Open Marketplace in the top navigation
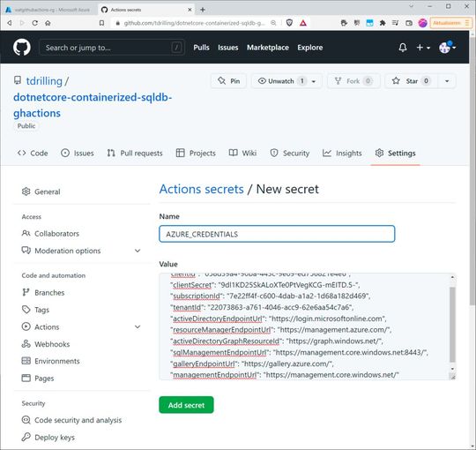Image resolution: width=476 pixels, height=450 pixels. point(268,48)
